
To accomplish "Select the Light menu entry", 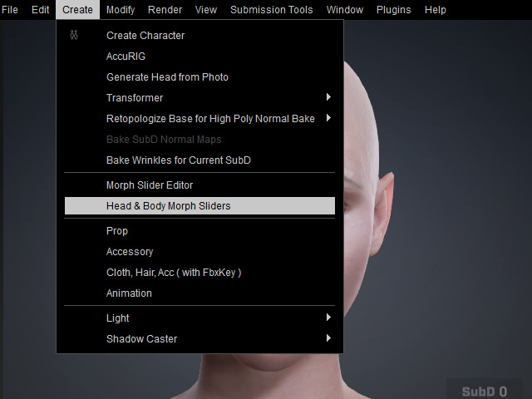I will coord(199,318).
